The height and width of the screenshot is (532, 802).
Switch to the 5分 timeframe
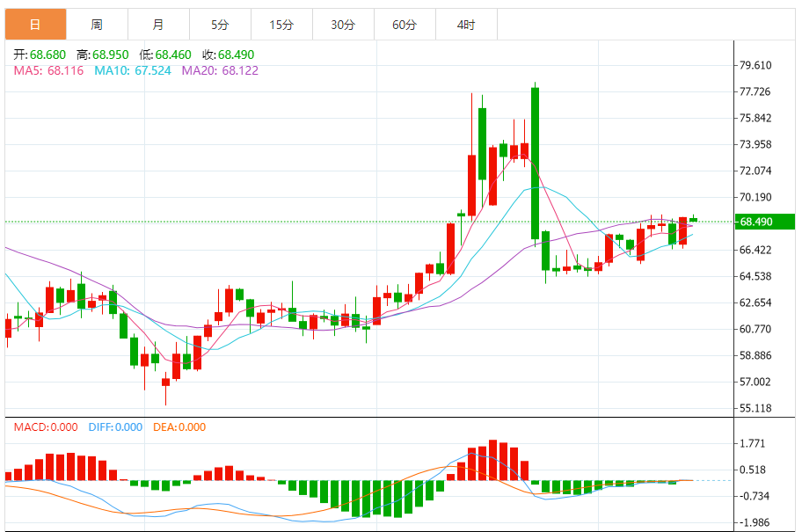pos(220,24)
